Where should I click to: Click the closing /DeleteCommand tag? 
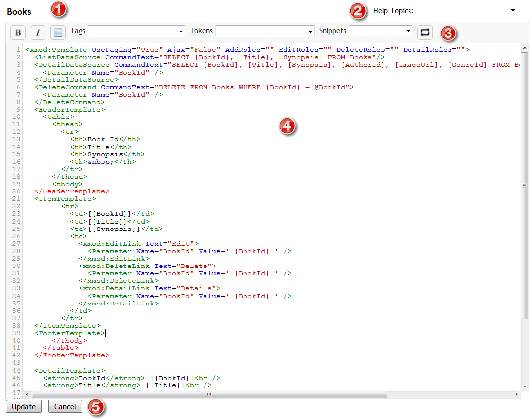[70, 102]
